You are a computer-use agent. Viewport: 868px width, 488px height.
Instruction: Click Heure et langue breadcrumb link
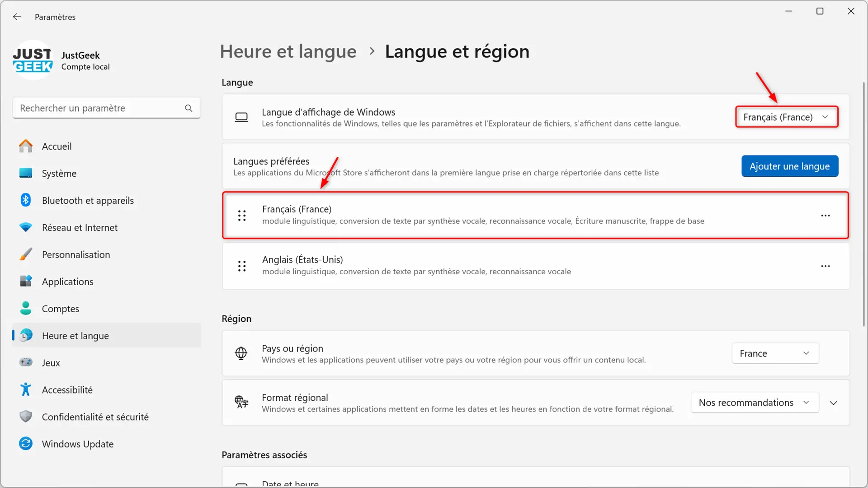(x=288, y=52)
